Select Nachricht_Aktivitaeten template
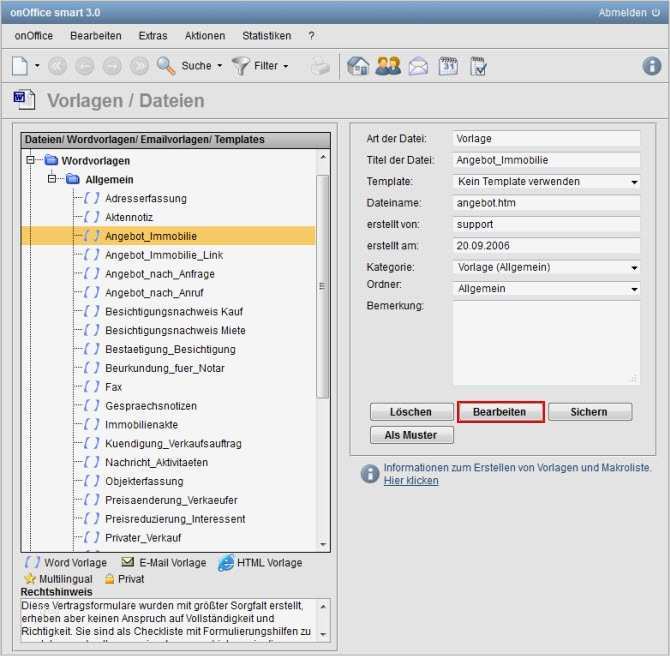The image size is (670, 656). (x=156, y=462)
